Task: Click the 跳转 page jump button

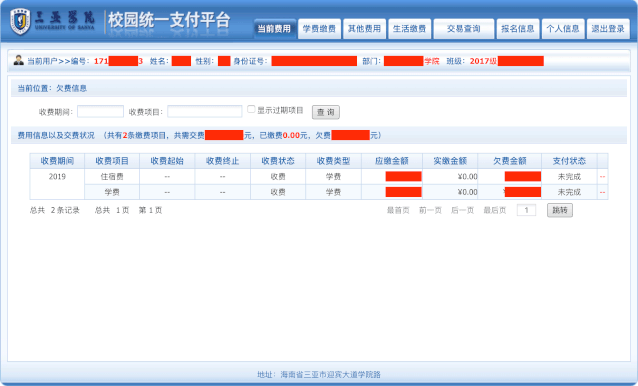Action: pyautogui.click(x=559, y=210)
